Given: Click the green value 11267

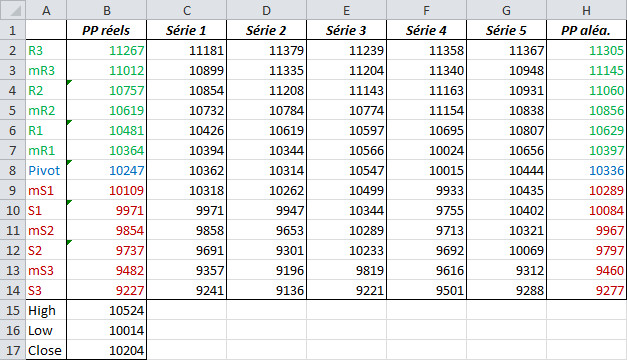Looking at the screenshot, I should [106, 50].
